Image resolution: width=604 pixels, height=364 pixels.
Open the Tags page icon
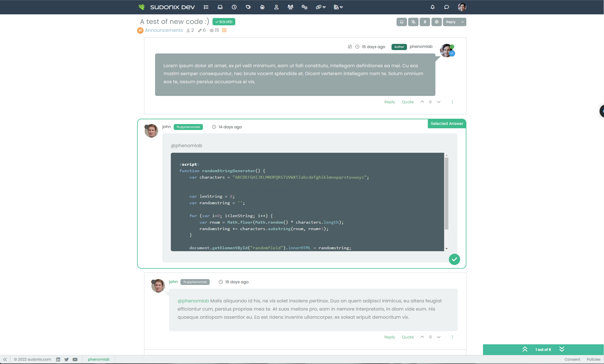248,7
